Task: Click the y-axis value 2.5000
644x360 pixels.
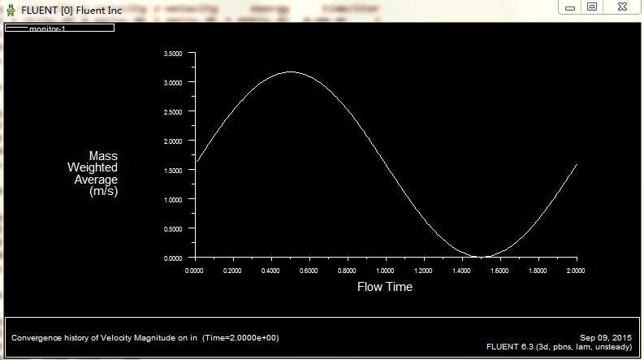Action: tap(173, 112)
